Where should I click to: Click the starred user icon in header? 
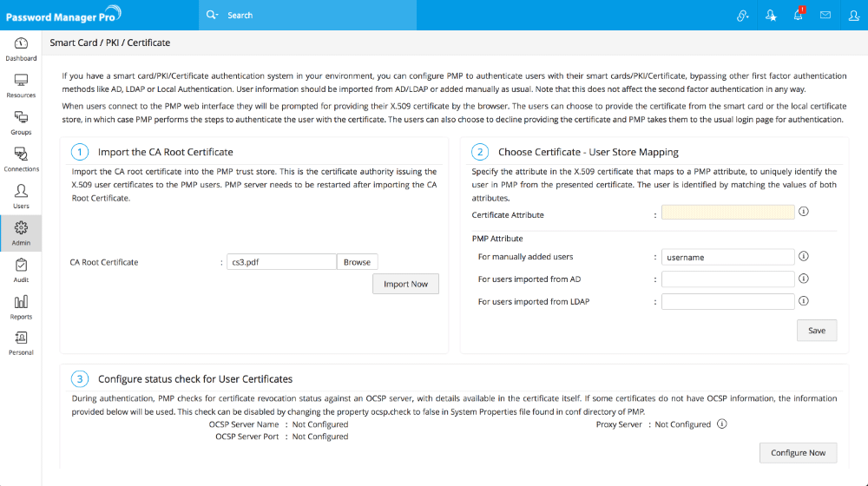[771, 16]
